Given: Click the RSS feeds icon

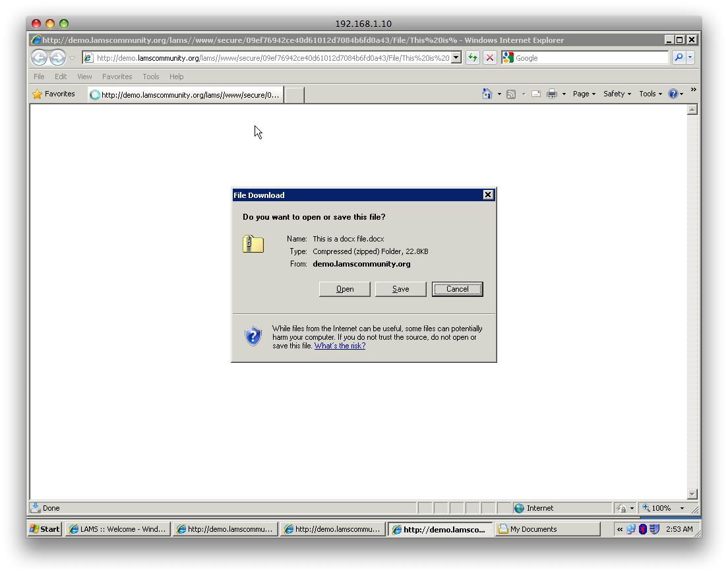Looking at the screenshot, I should (511, 94).
